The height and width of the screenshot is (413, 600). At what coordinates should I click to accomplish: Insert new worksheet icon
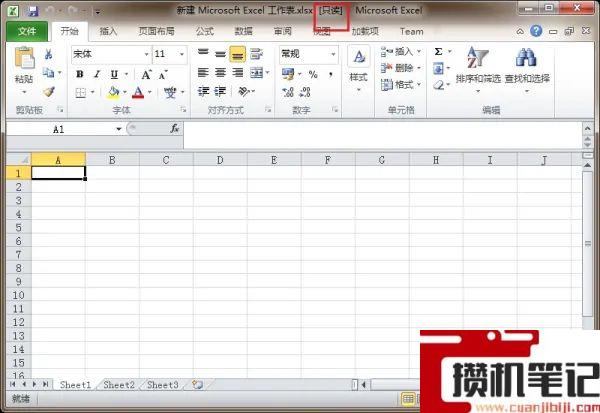(x=197, y=385)
